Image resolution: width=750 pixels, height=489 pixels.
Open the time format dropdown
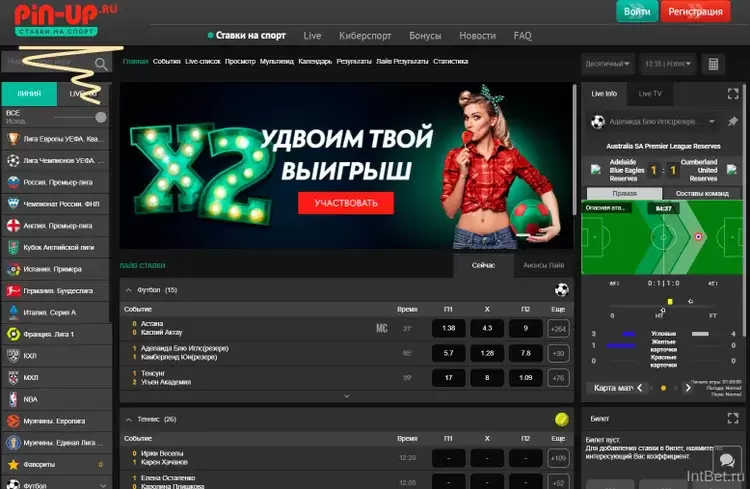click(x=668, y=64)
